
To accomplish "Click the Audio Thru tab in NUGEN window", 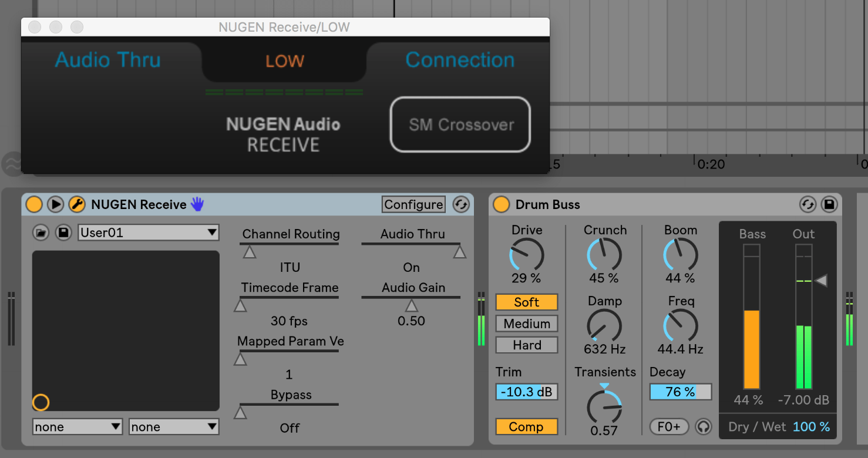I will (x=108, y=60).
